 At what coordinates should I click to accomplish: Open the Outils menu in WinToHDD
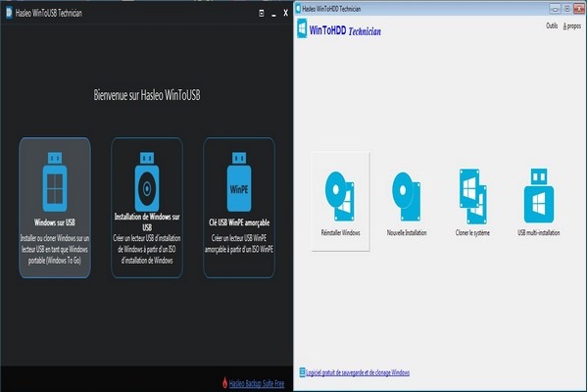coord(552,25)
